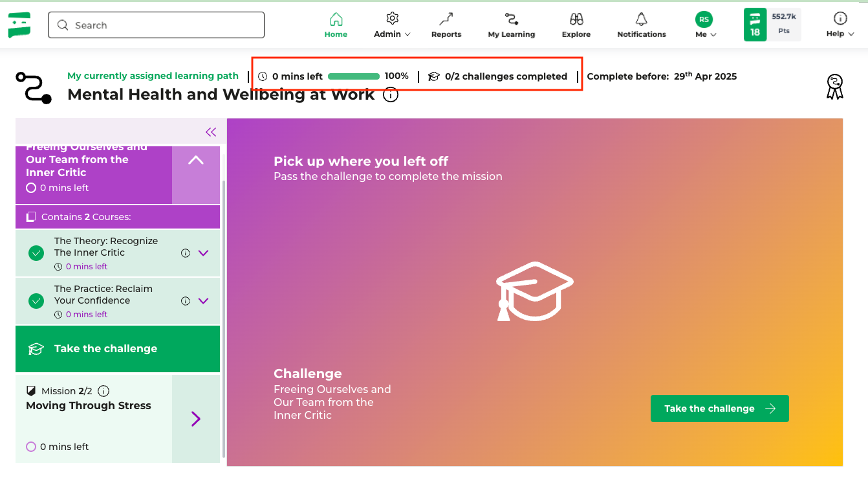Click the Moving Through Stress status circle
Viewport: 868px width, 492px height.
pos(31,447)
